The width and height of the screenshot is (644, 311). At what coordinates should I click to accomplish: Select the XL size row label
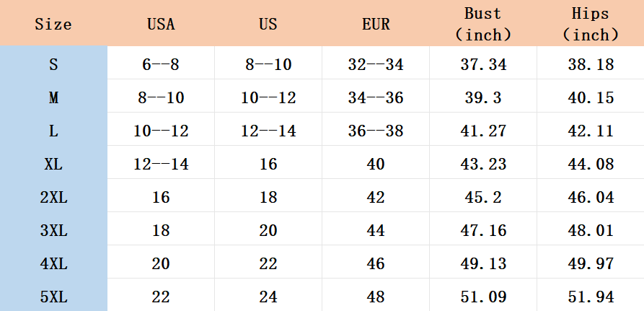pyautogui.click(x=53, y=164)
